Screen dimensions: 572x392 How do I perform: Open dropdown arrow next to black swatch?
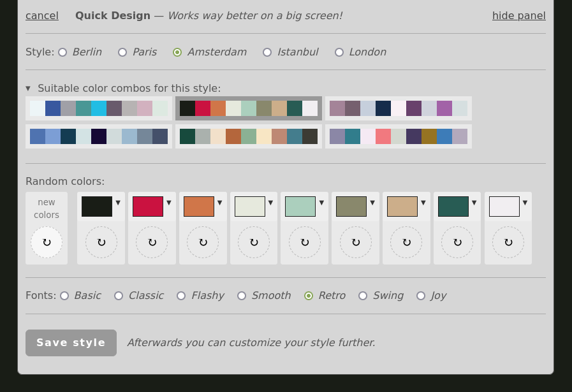click(x=118, y=203)
